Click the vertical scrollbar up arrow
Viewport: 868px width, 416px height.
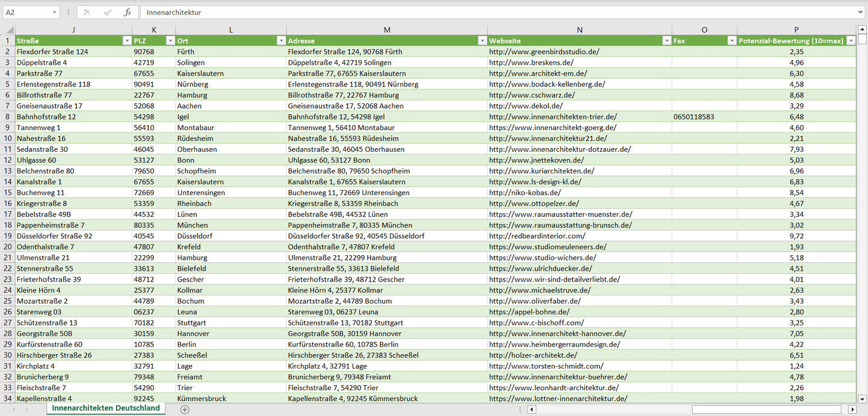tap(863, 29)
